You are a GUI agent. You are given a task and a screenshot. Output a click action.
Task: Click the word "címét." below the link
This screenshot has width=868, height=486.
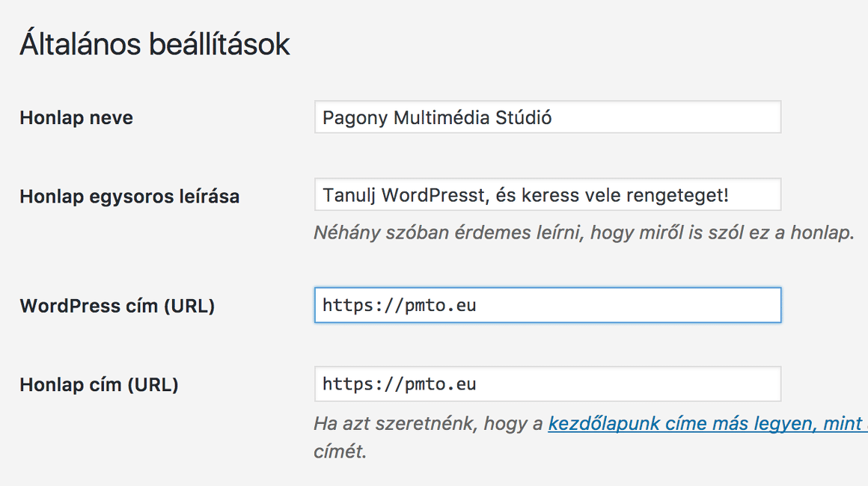[x=340, y=452]
